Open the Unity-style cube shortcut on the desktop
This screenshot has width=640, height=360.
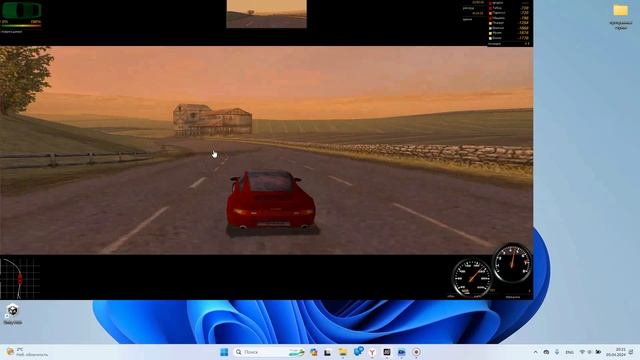click(13, 311)
